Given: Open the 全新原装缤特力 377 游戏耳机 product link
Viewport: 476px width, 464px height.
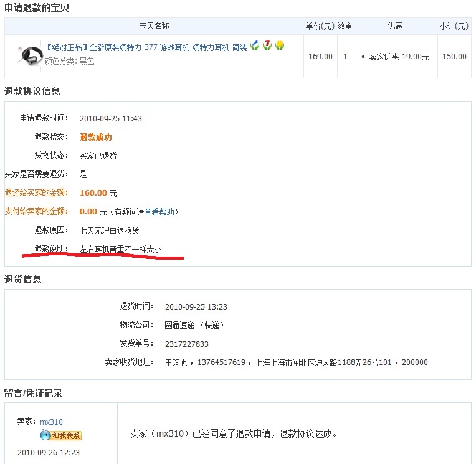Looking at the screenshot, I should [x=146, y=47].
